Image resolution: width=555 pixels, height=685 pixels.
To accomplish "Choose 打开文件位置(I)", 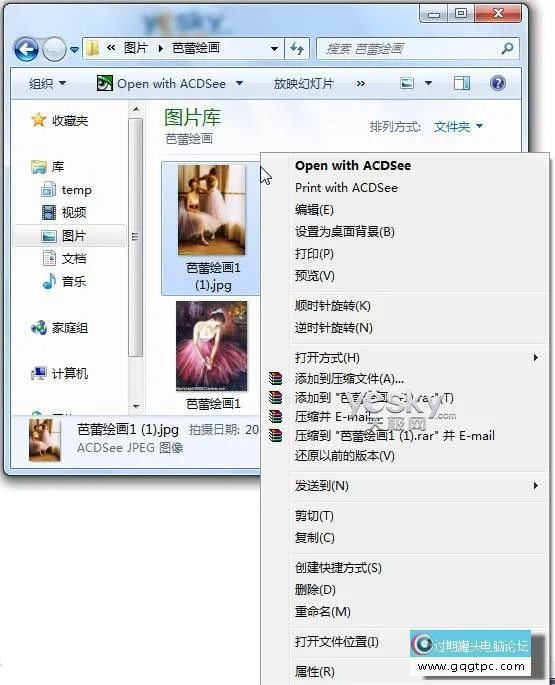I will (337, 642).
